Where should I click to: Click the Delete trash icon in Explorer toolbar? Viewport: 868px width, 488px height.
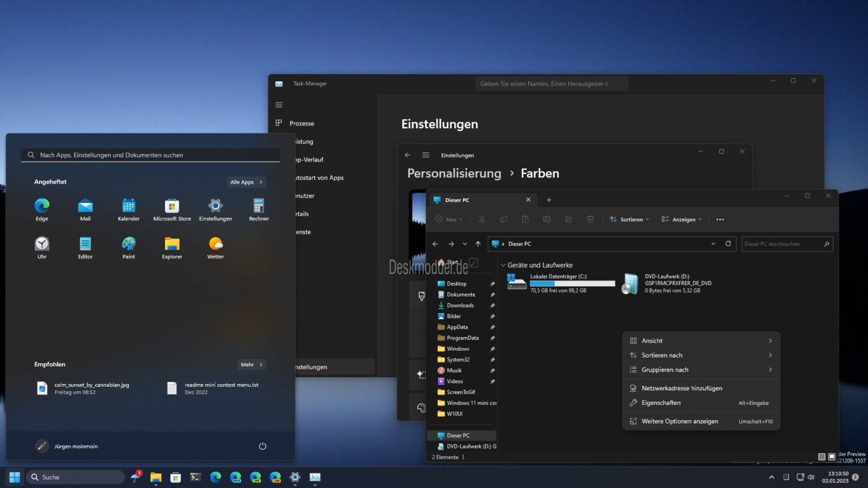(x=591, y=219)
